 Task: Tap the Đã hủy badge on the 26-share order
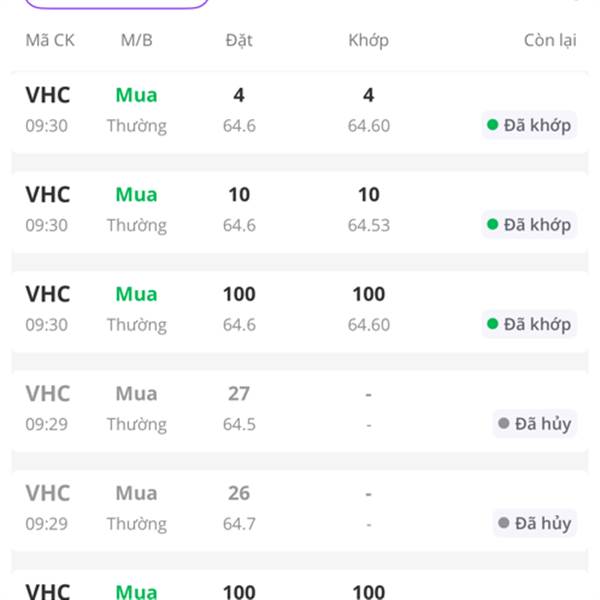pyautogui.click(x=535, y=523)
